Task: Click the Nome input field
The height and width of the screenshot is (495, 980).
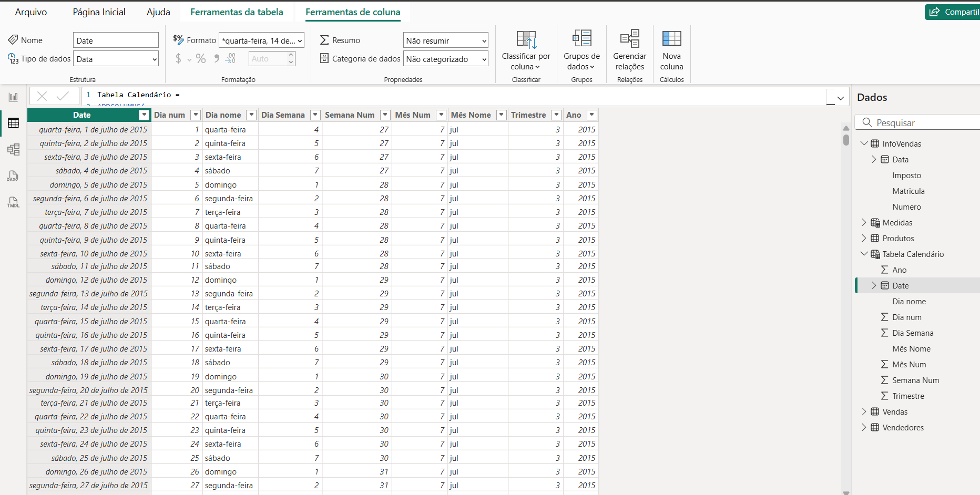Action: point(116,40)
